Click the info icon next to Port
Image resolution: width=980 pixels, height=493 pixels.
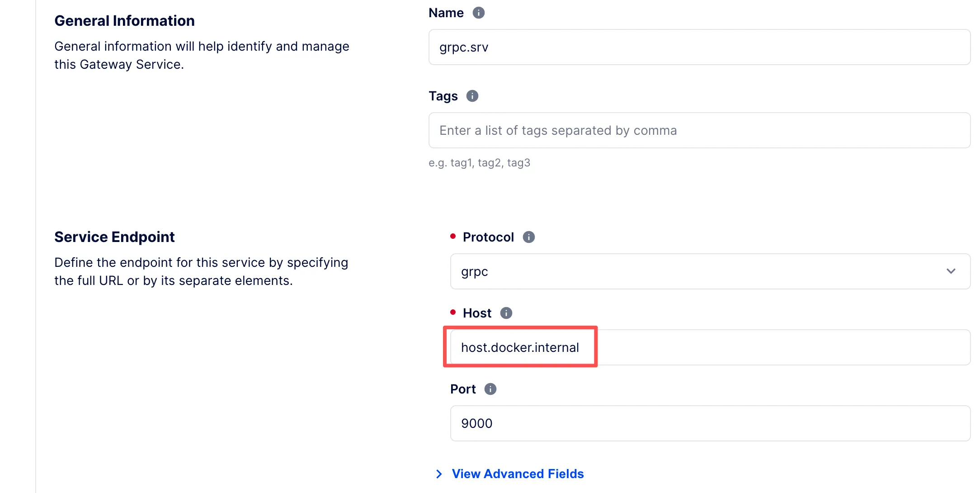tap(490, 389)
